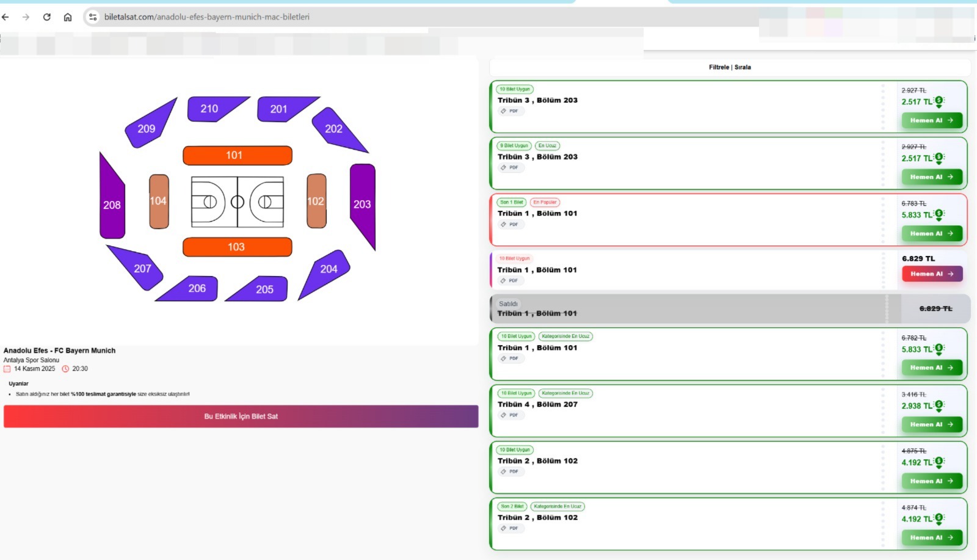The height and width of the screenshot is (560, 977).
Task: Open the browser home page icon
Action: 68,17
